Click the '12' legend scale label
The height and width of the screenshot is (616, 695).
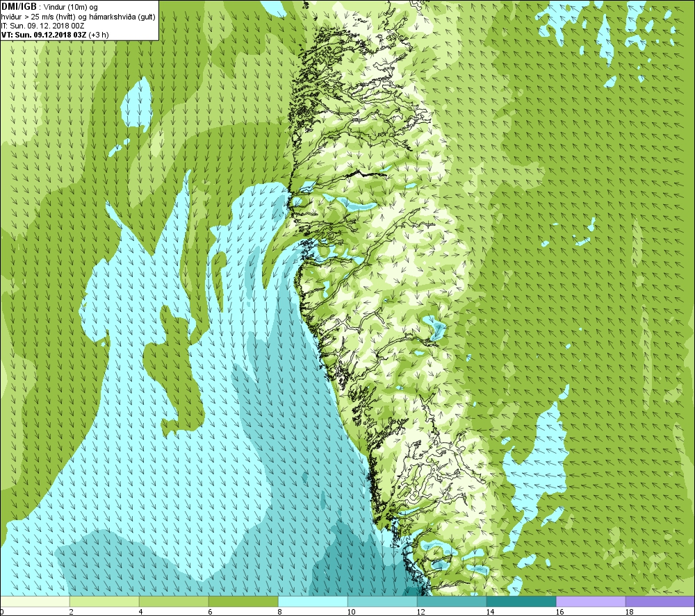pos(420,612)
